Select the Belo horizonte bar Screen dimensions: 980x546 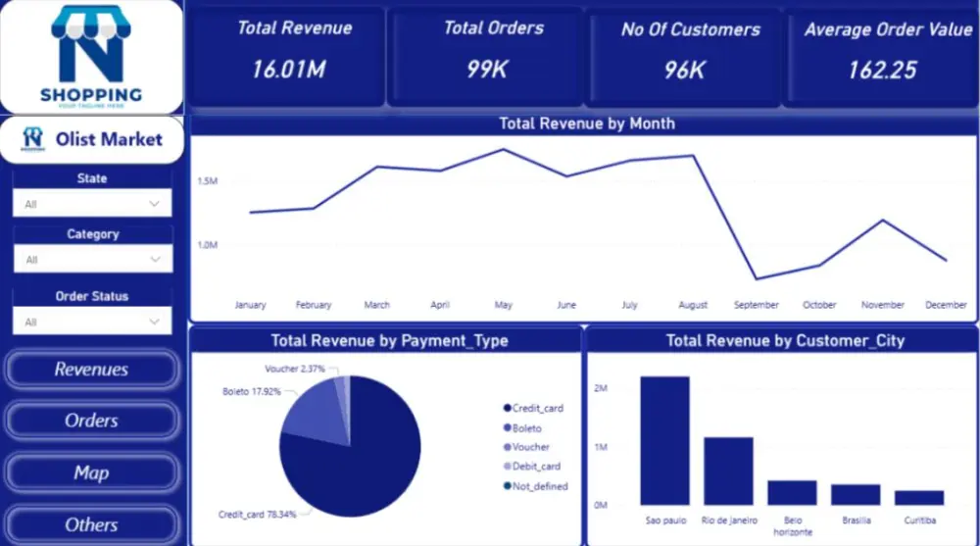792,493
